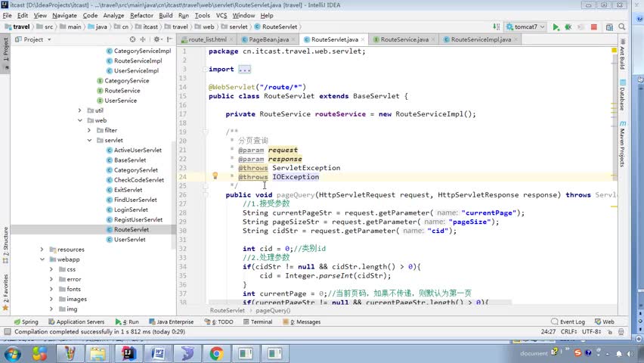Expand the css folder

coord(51,269)
